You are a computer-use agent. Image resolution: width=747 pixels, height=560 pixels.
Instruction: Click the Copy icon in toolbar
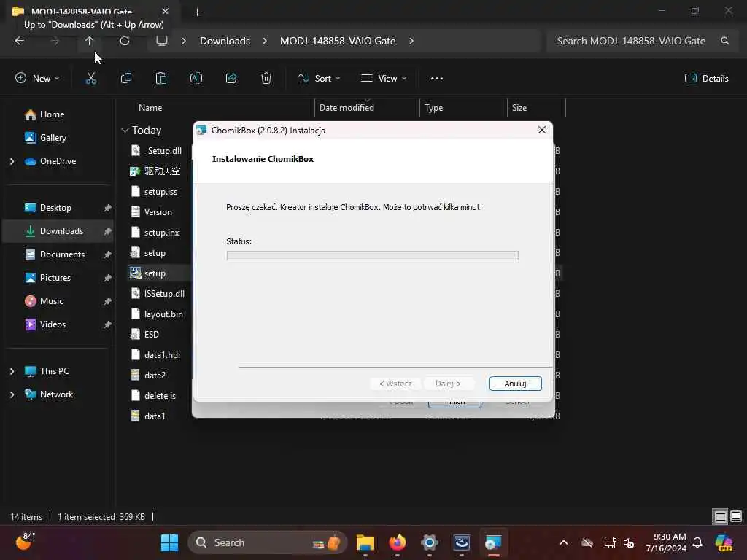click(126, 79)
